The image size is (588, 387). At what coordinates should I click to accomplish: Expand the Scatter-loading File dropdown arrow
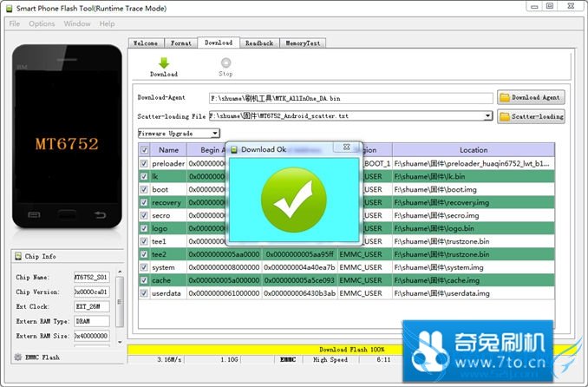pos(487,115)
